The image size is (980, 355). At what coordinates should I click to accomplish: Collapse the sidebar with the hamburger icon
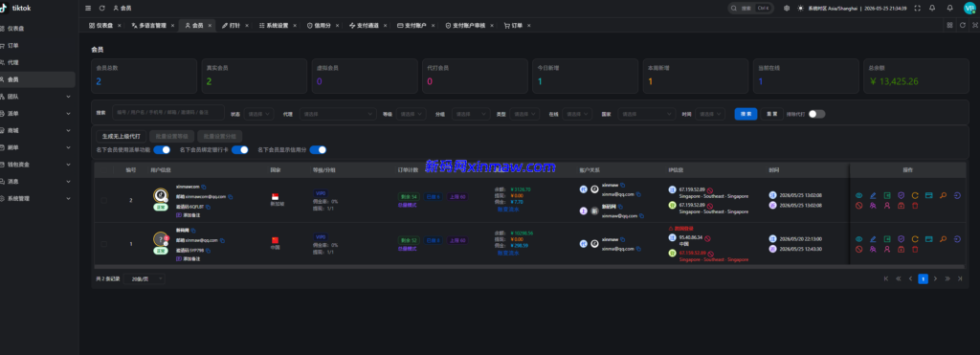(87, 8)
